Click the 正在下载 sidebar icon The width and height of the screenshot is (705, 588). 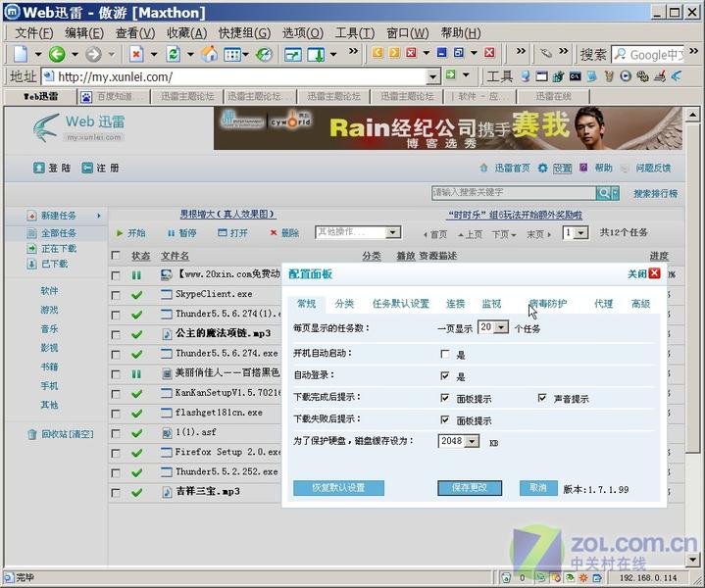(x=31, y=249)
